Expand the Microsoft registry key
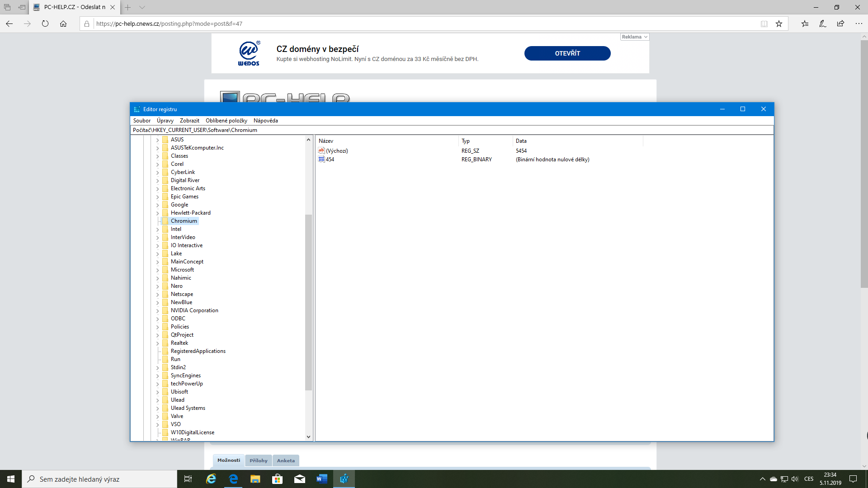 coord(158,270)
